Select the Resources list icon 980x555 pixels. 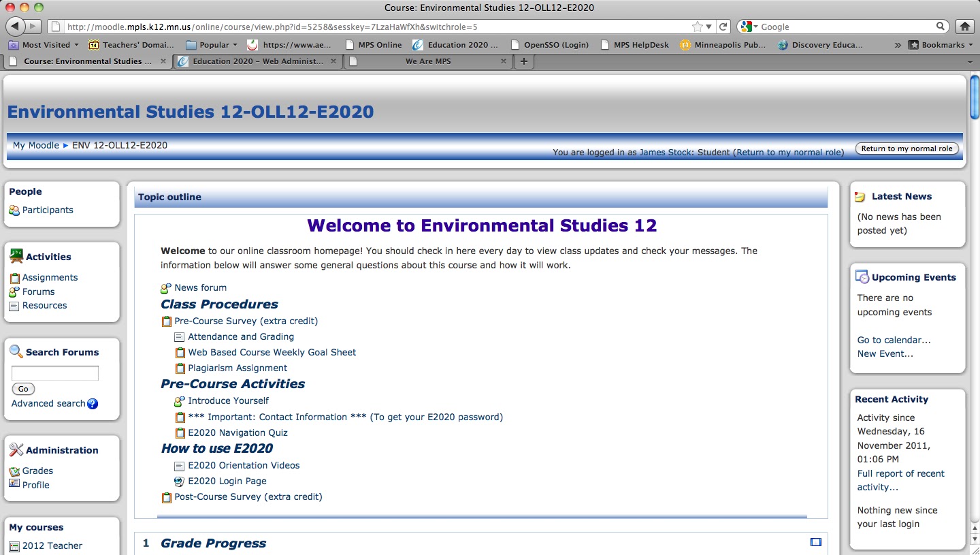click(15, 305)
